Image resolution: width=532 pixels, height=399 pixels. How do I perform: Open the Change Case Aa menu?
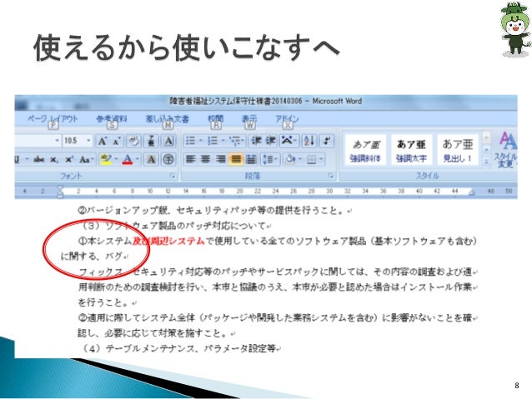coord(86,159)
